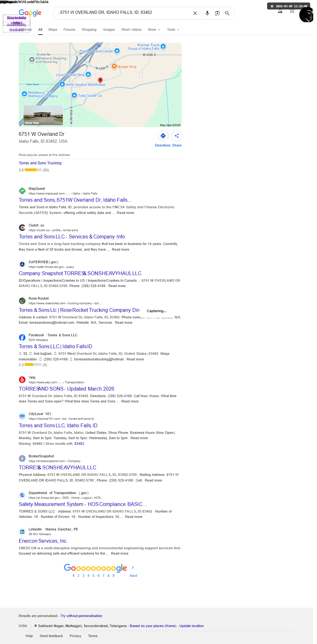Open the Street View thumbnail
317x644 pixels.
pos(43,115)
